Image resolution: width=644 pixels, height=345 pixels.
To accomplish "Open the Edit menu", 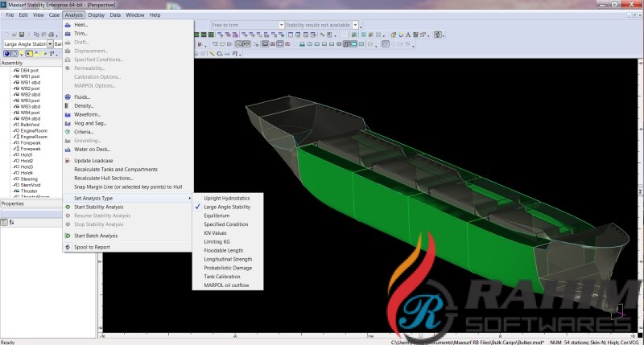I will [23, 14].
